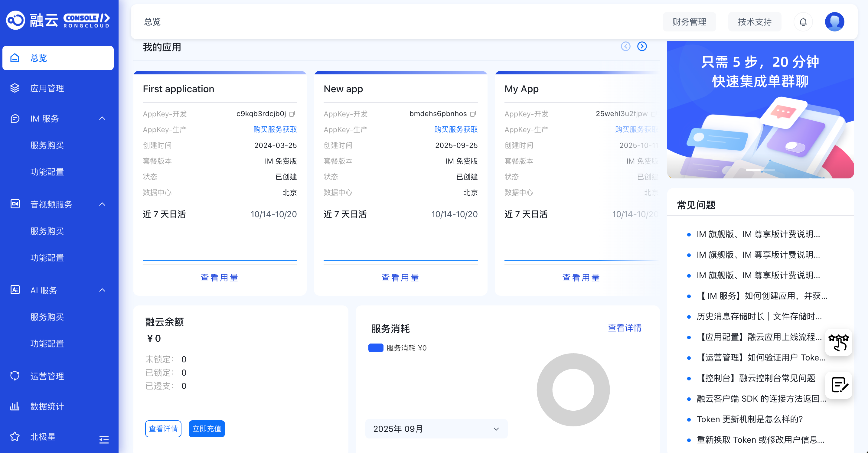
Task: Open 查看用量 under First application
Action: pyautogui.click(x=219, y=277)
